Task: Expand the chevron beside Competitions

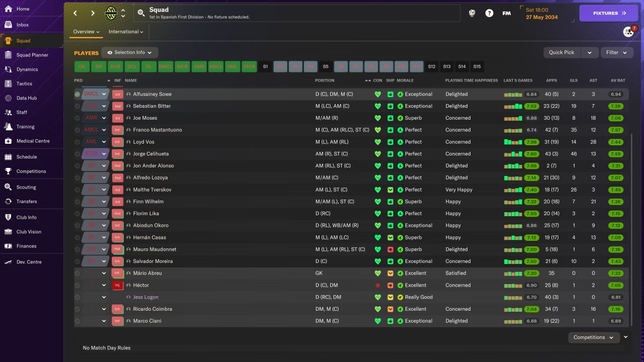Action: 626,337
